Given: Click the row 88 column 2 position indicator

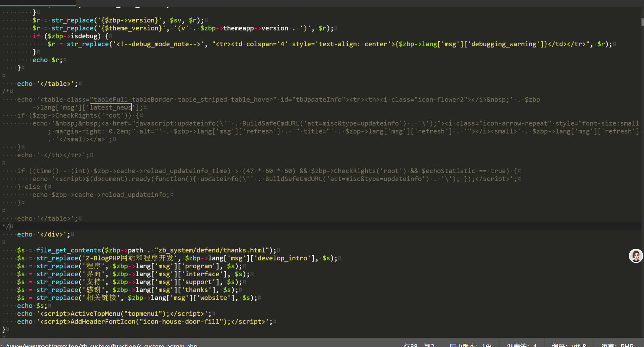Looking at the screenshot, I should (419, 345).
